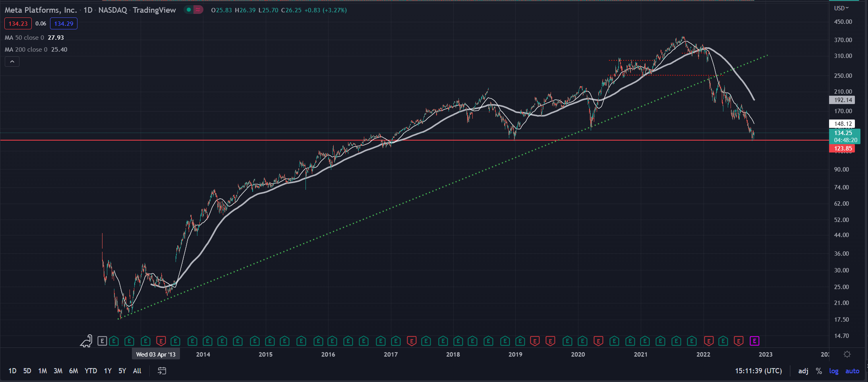
Task: Select the YTD date range
Action: click(91, 371)
